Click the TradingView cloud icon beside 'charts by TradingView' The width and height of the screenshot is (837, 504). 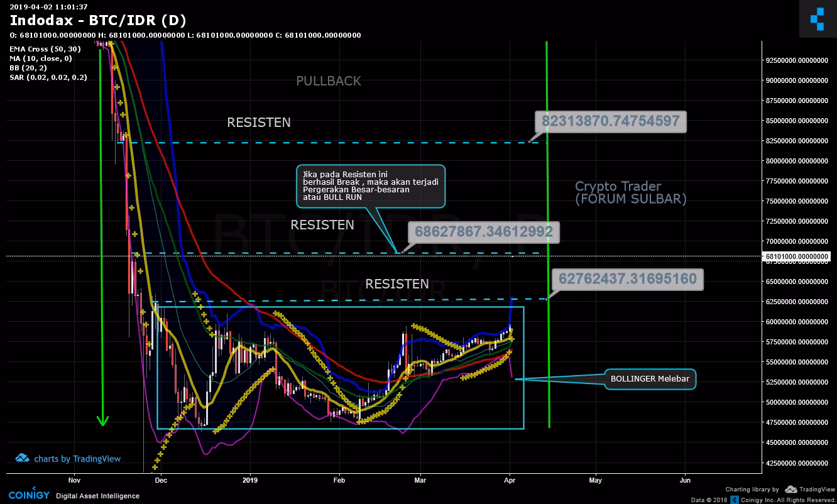tap(23, 458)
